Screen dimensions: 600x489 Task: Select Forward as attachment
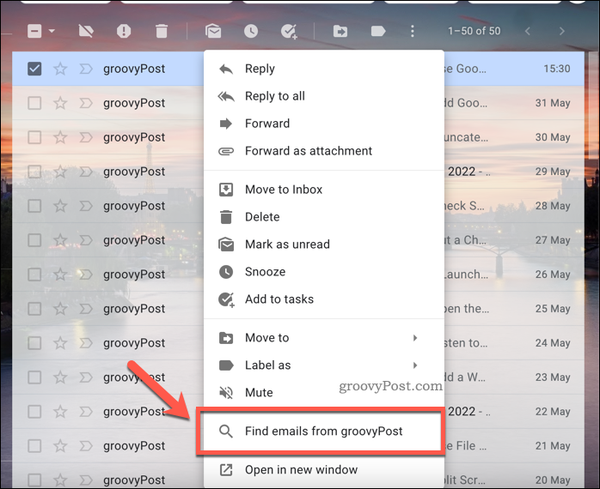pyautogui.click(x=324, y=151)
